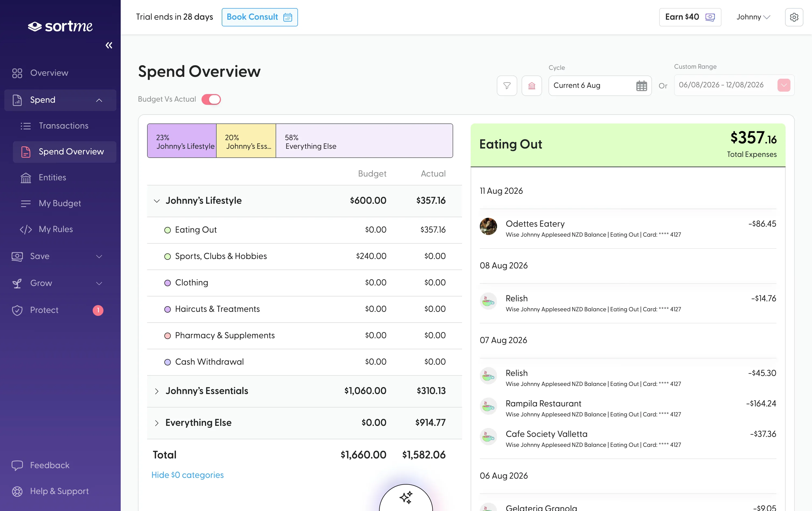Click the Entities bank icon
Screen dimensions: 812x511
(26, 177)
